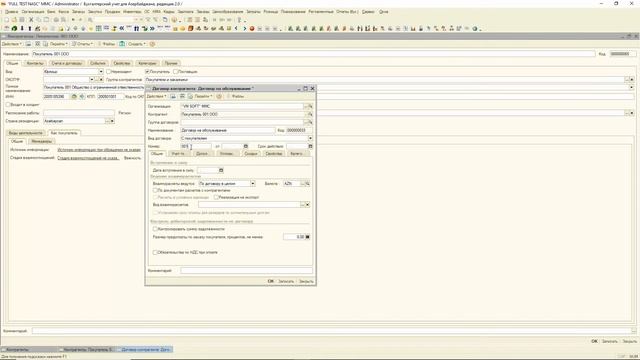Viewport: 640px width, 360px height.
Task: Click the double left chevron icon in toolbar
Action: 121,29
